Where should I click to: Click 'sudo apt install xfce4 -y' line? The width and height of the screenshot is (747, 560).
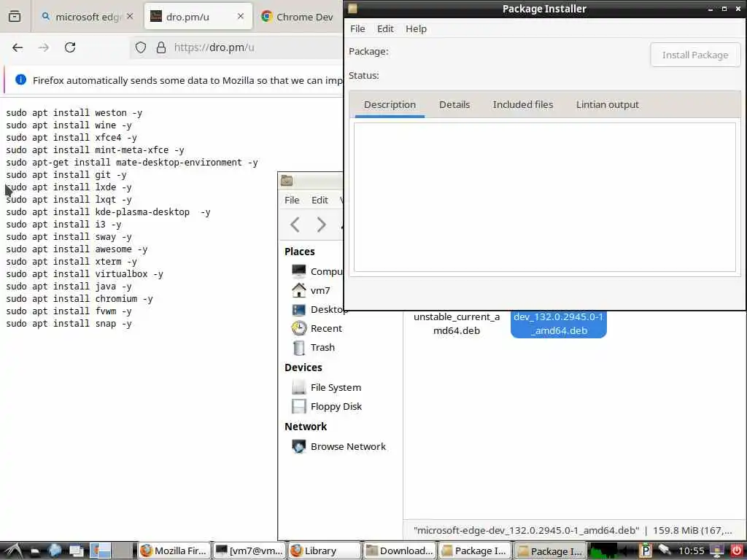tap(71, 138)
